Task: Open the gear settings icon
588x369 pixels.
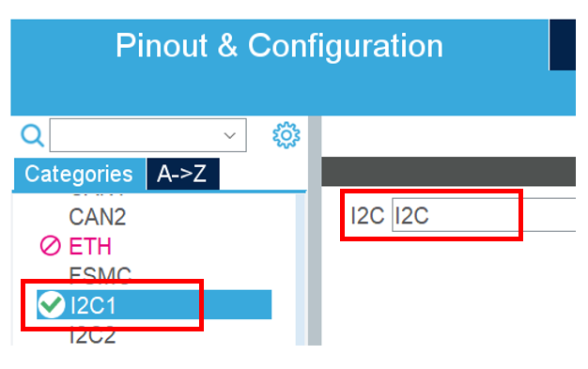Action: [286, 135]
